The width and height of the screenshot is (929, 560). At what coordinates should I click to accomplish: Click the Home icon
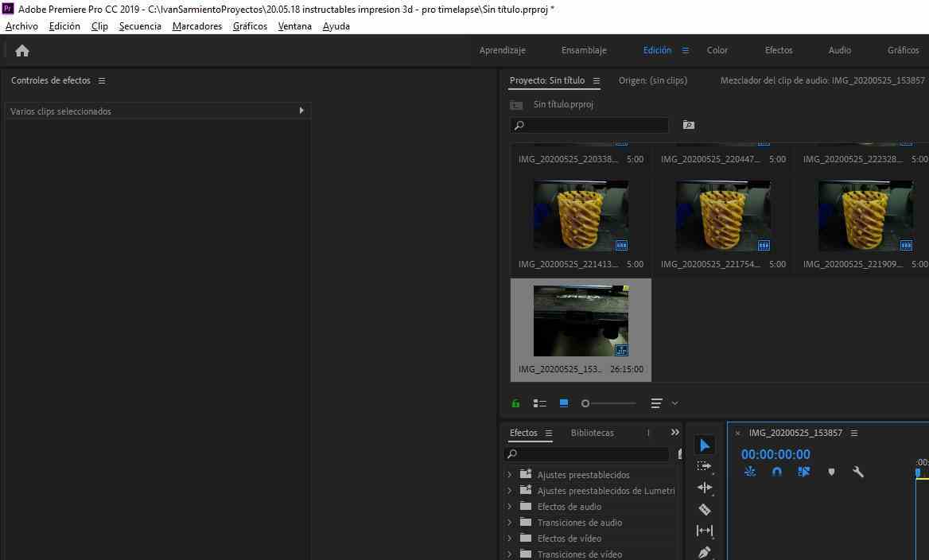[22, 51]
